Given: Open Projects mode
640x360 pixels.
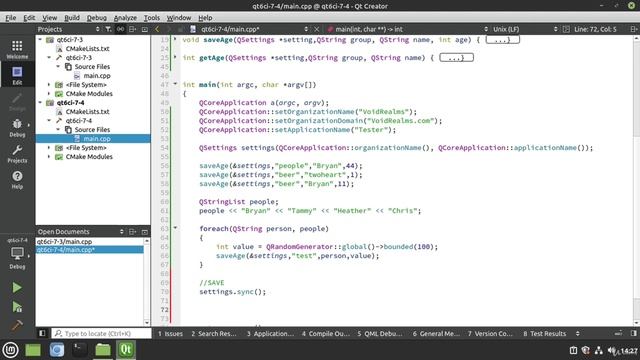Looking at the screenshot, I should 17,153.
